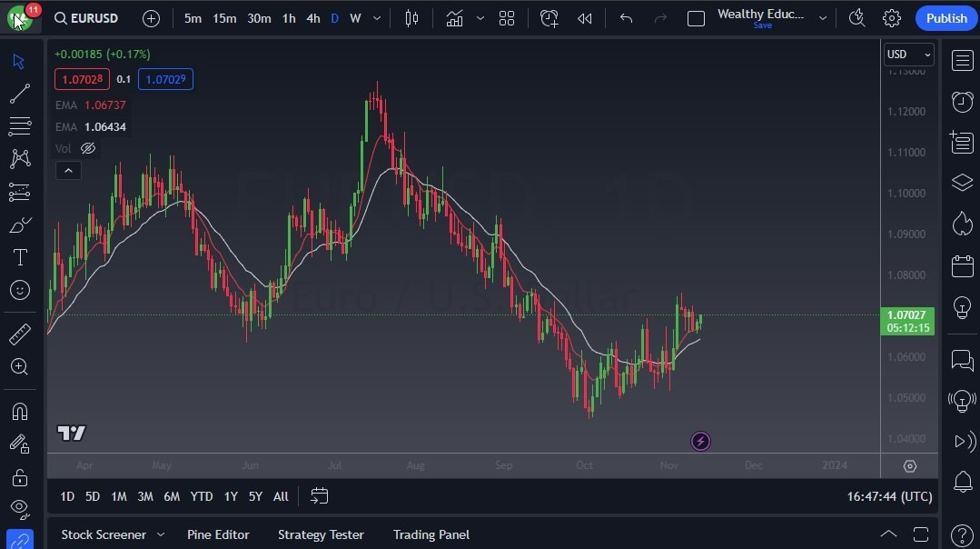
Task: Select the trend line tool
Action: (20, 94)
